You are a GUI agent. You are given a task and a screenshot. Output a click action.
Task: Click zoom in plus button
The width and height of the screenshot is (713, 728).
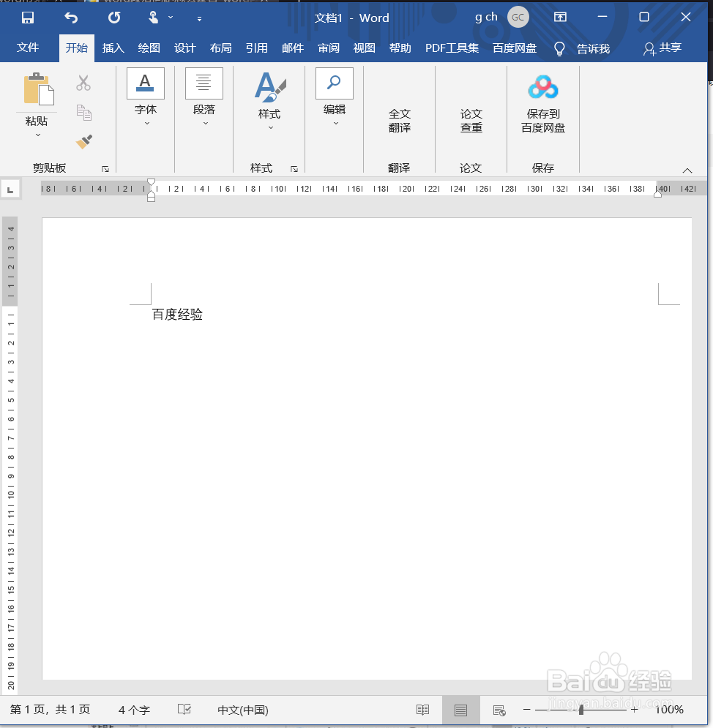click(x=635, y=710)
